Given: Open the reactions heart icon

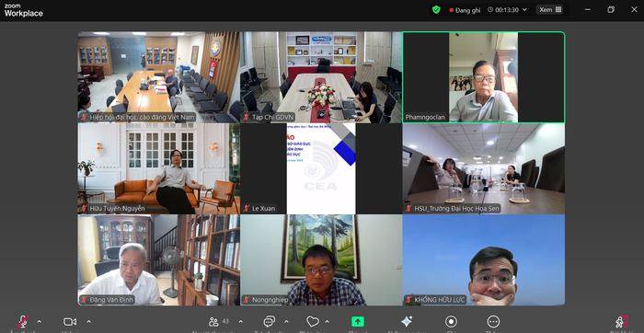Looking at the screenshot, I should pos(313,322).
